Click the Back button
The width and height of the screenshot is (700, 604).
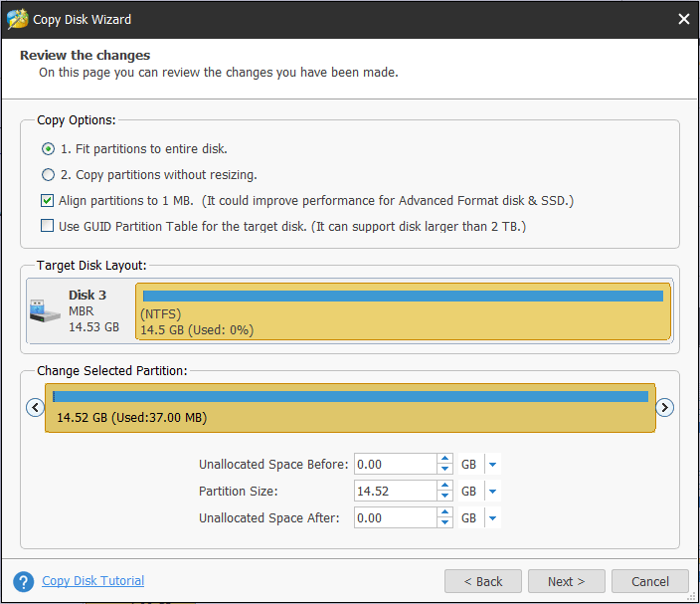pos(483,581)
